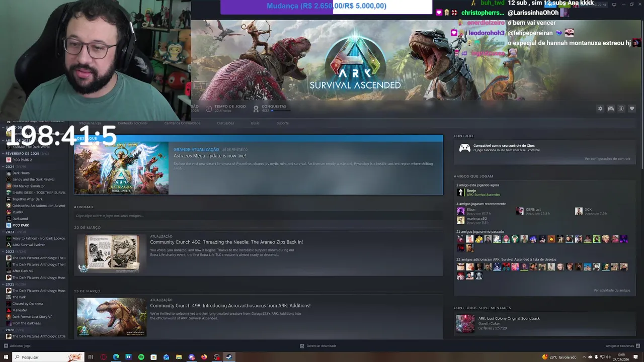Launch Opera browser from taskbar

click(103, 357)
